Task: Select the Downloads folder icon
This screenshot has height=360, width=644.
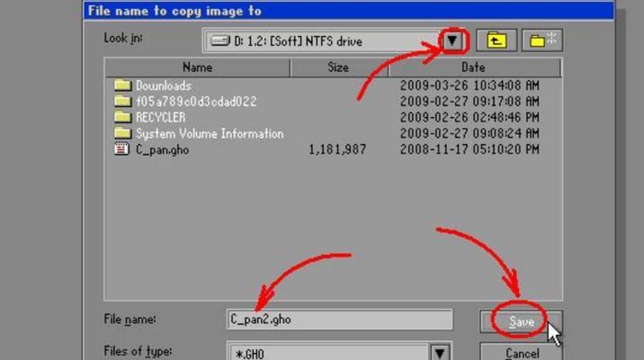Action: pyautogui.click(x=122, y=85)
